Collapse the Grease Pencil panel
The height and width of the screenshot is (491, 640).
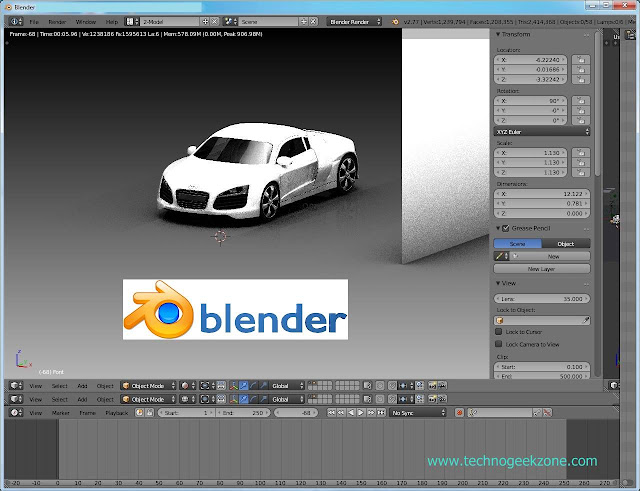pyautogui.click(x=498, y=228)
